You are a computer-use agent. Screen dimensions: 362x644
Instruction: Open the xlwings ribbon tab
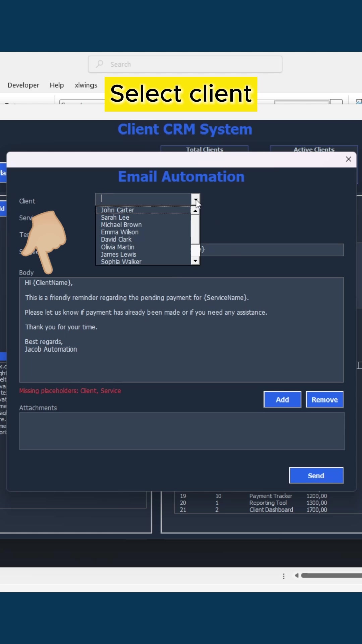[86, 85]
